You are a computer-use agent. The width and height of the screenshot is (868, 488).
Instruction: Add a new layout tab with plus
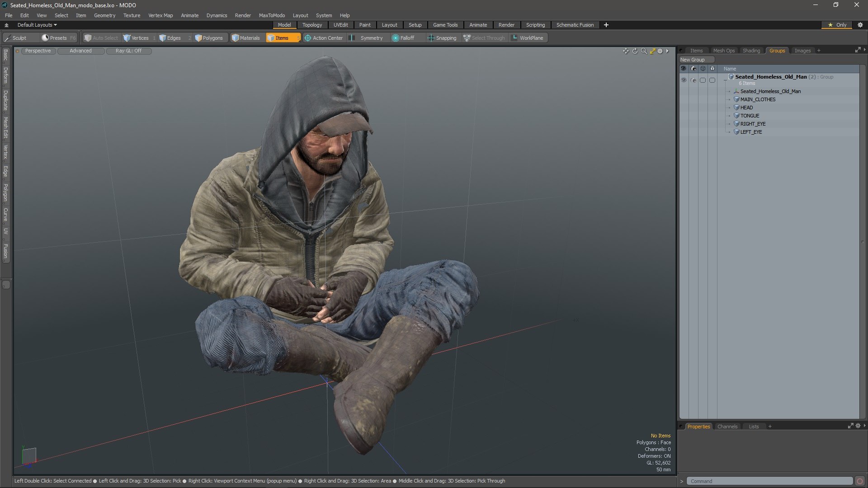(x=606, y=25)
